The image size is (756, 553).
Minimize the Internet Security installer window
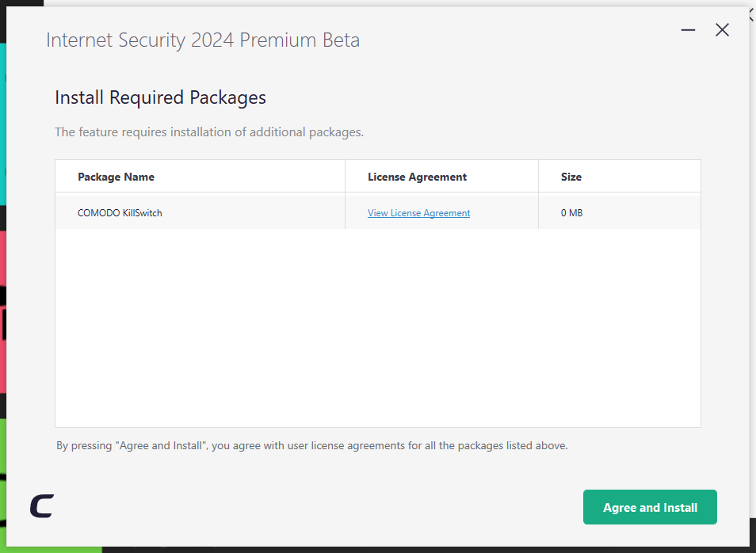tap(688, 30)
